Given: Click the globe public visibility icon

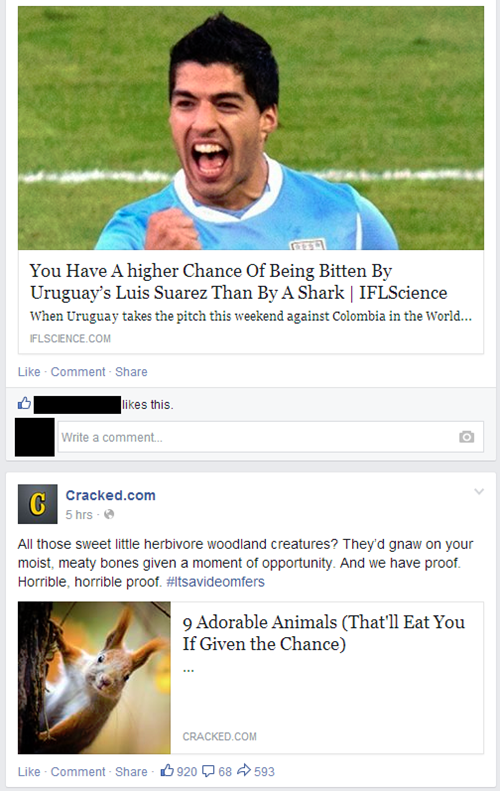Looking at the screenshot, I should (109, 515).
